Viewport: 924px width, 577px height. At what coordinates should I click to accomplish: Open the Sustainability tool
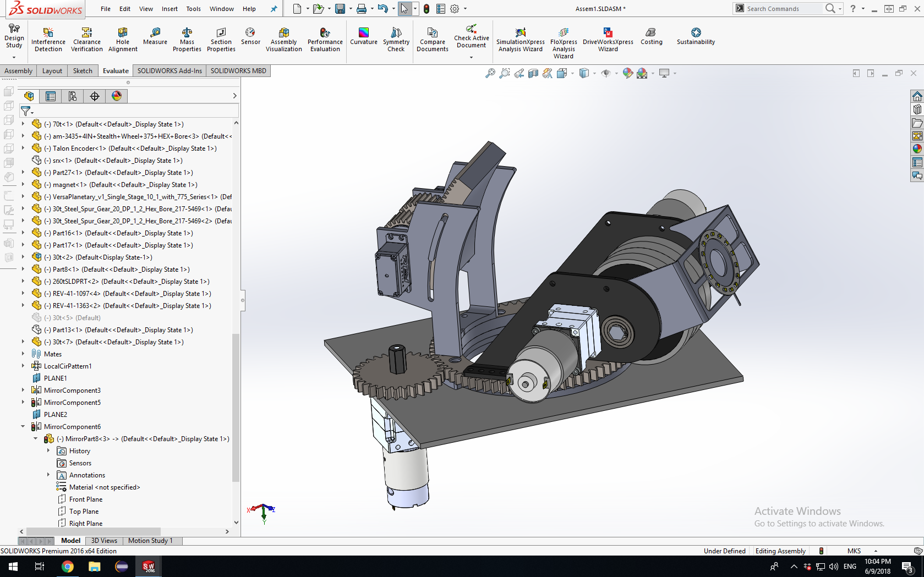point(696,36)
